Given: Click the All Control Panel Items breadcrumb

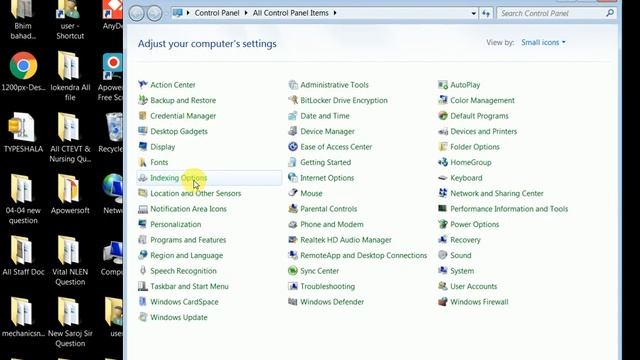Looking at the screenshot, I should [290, 13].
